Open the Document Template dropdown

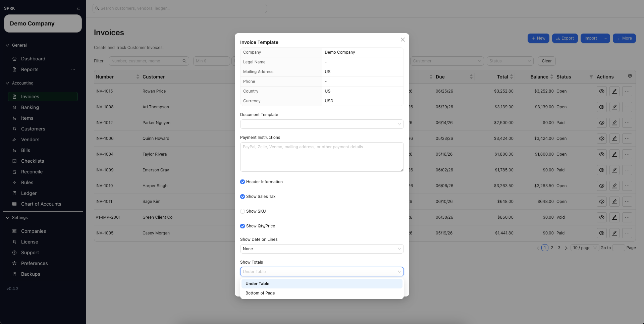tap(322, 124)
